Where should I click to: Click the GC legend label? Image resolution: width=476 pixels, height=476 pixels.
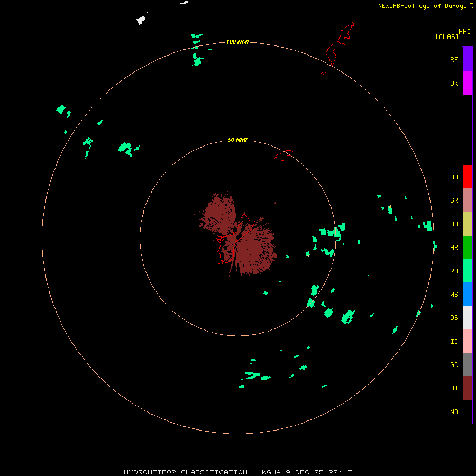click(454, 365)
